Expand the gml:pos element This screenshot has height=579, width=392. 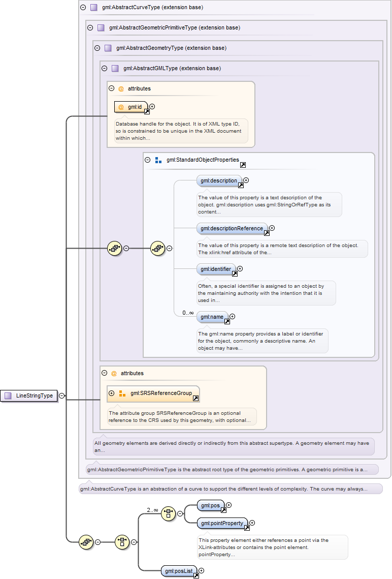[229, 505]
